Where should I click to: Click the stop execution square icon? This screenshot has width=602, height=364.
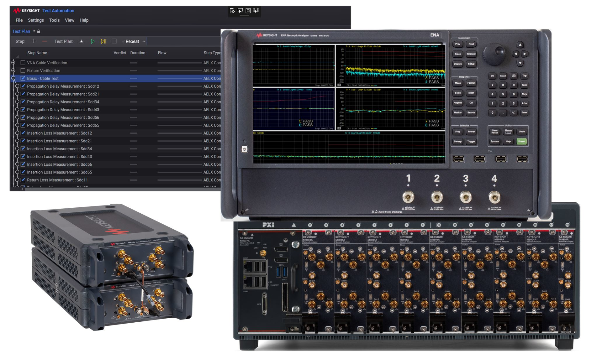click(x=114, y=41)
